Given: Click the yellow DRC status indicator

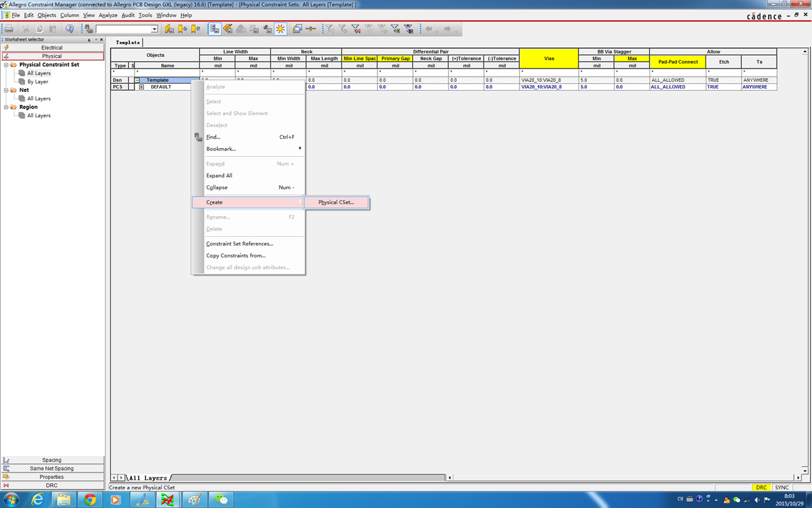Looking at the screenshot, I should 761,488.
